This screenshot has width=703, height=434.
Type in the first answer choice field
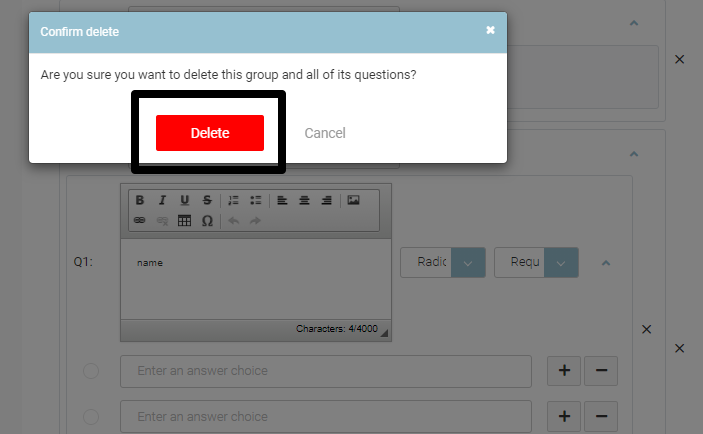click(x=325, y=371)
